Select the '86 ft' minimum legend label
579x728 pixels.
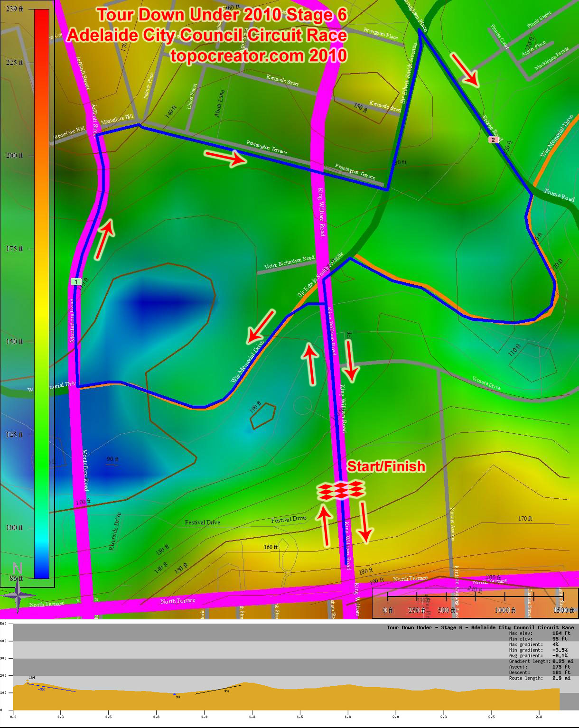coord(16,579)
